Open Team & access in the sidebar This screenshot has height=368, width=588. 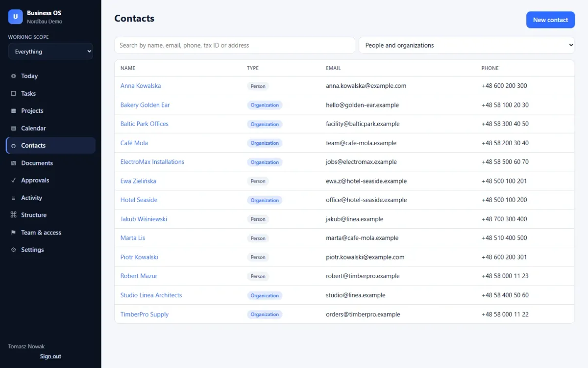[x=50, y=233]
